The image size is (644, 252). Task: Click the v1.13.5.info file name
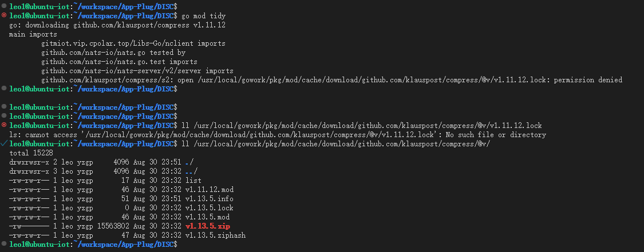[210, 199]
